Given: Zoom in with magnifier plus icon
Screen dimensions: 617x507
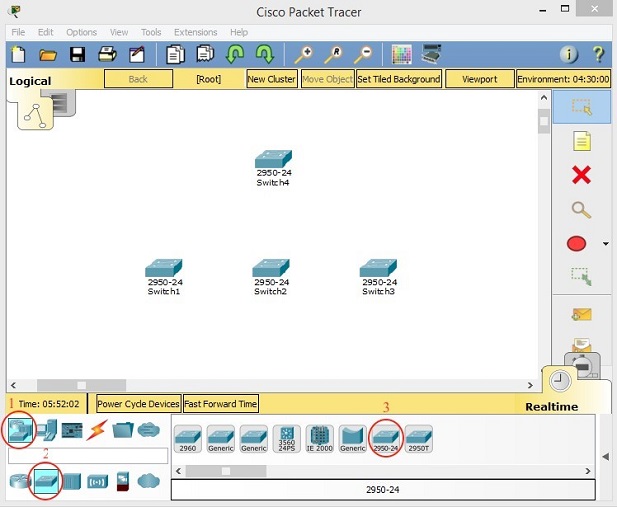Looking at the screenshot, I should [x=303, y=54].
